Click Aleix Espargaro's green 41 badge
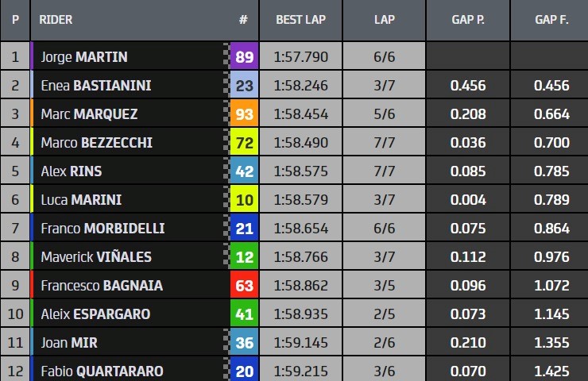The width and height of the screenshot is (588, 381). point(244,314)
